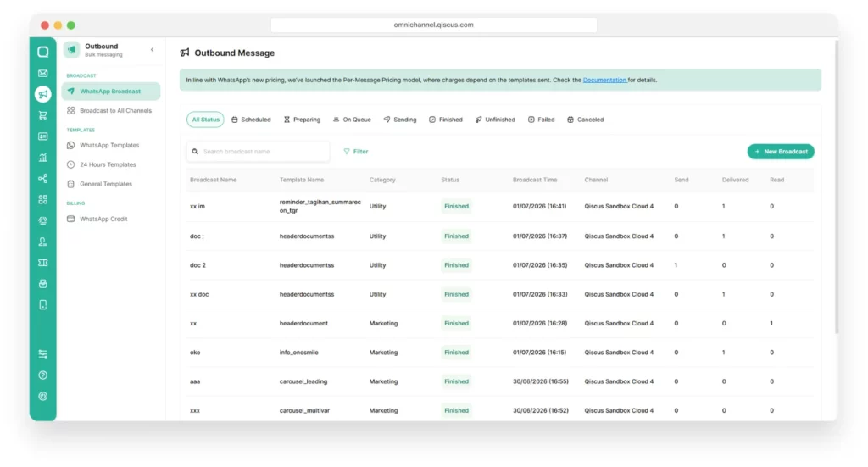Click the browser address bar omnichannel.qiscus.com
This screenshot has height=467, width=868.
pyautogui.click(x=433, y=25)
